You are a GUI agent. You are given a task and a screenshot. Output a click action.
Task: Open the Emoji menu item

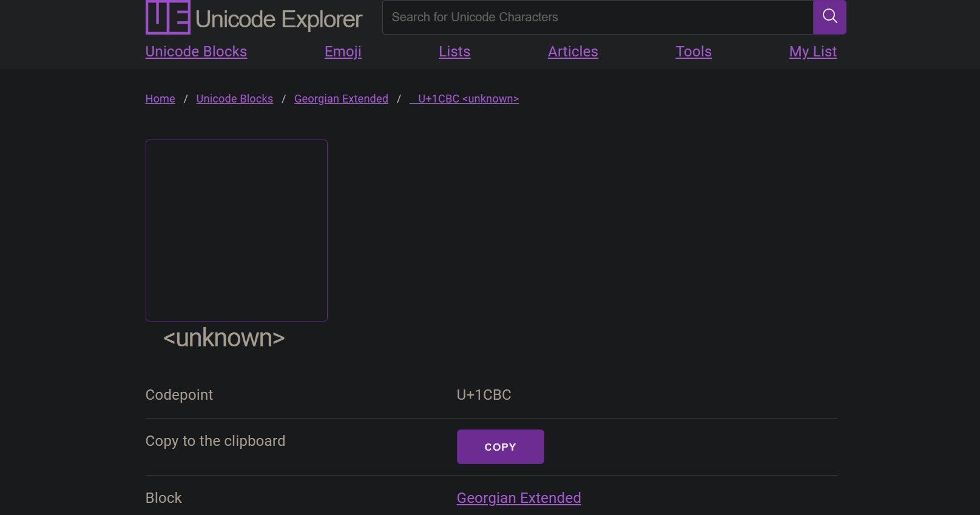pos(343,52)
